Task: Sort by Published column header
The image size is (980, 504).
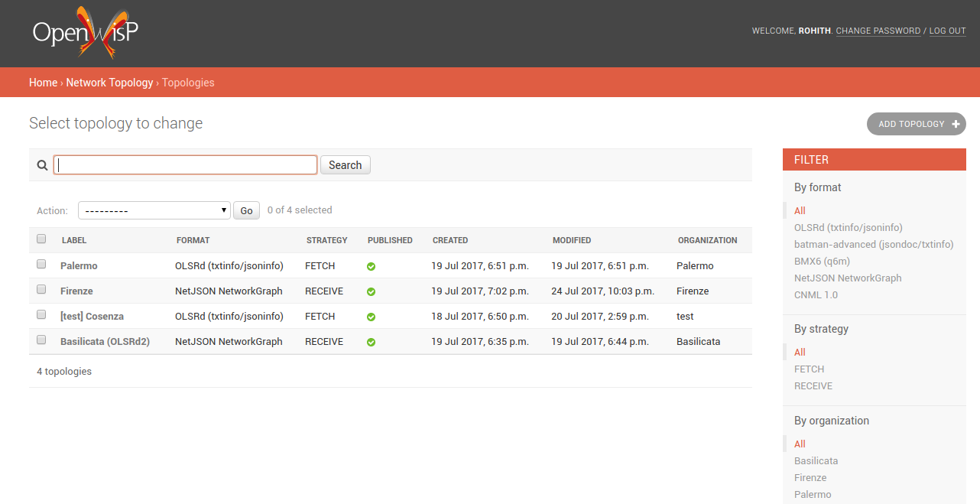Action: tap(390, 240)
